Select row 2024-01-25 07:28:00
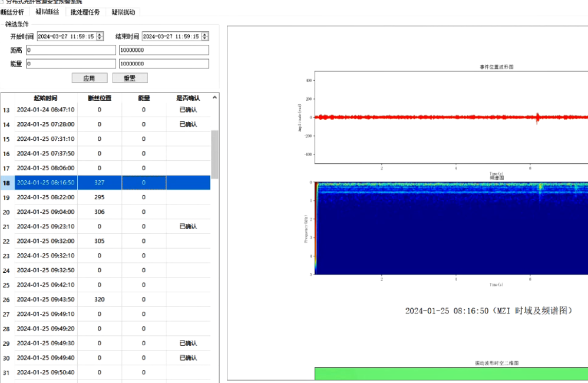Screen dimensions: 588x383 [x=105, y=124]
